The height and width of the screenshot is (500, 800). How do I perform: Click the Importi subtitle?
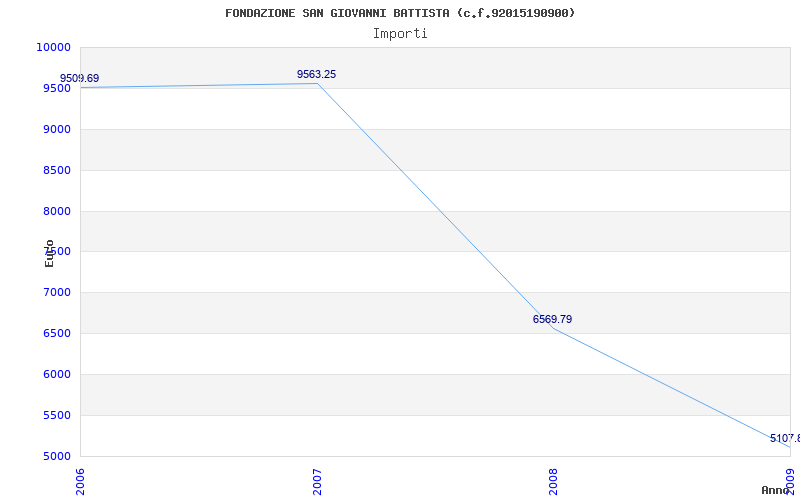click(400, 33)
